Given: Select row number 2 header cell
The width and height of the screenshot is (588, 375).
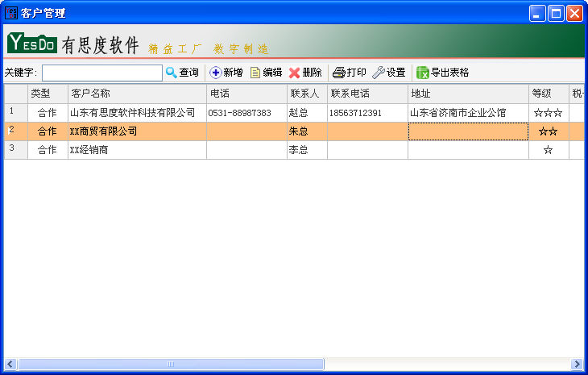Looking at the screenshot, I should click(x=15, y=131).
